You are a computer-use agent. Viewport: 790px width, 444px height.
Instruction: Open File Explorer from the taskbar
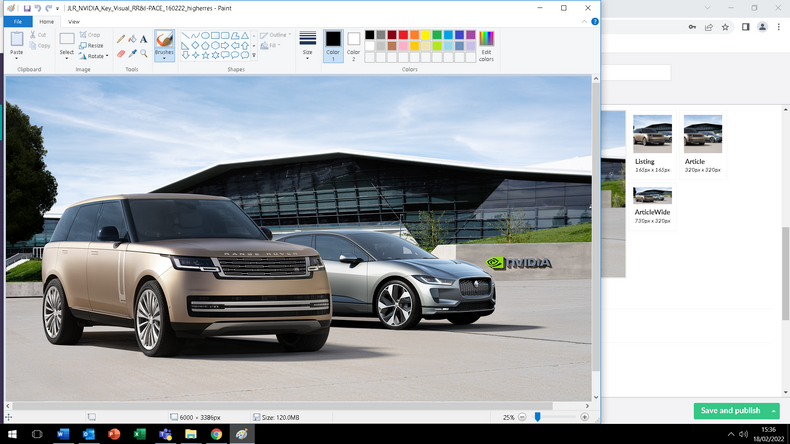point(190,434)
